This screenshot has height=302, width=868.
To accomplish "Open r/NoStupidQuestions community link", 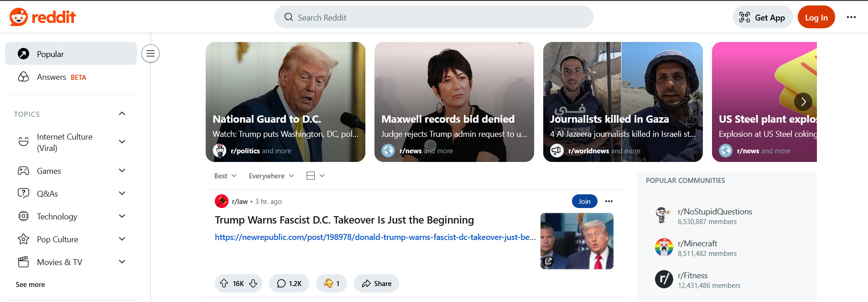I will click(715, 212).
